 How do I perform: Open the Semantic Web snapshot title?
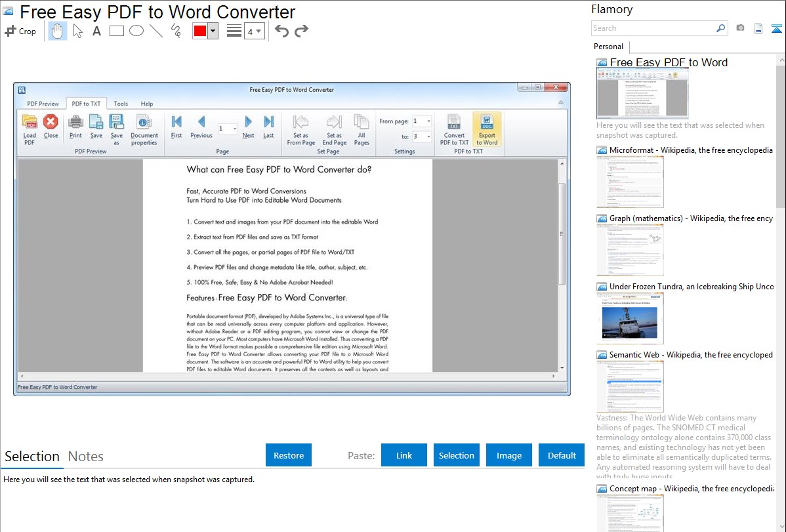[691, 354]
